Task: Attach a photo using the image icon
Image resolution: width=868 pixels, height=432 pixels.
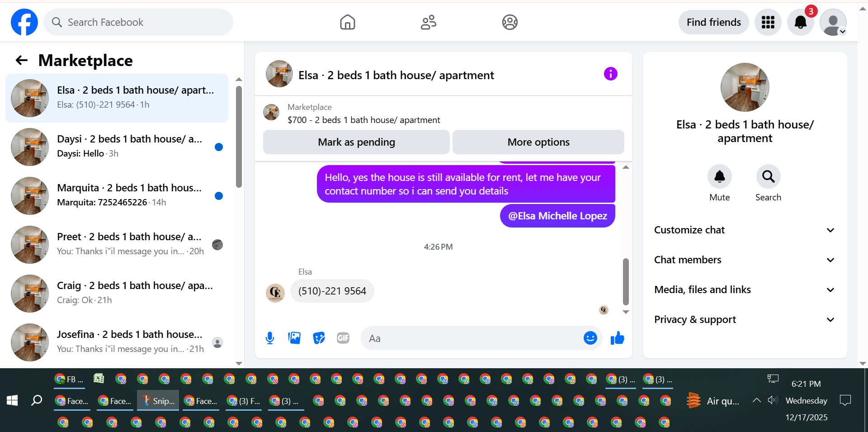Action: point(294,338)
